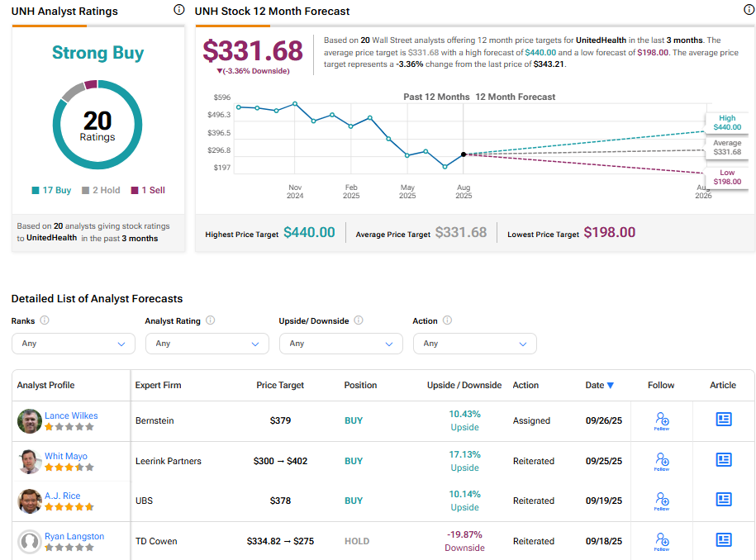Click the info icon beside UNH Analyst Ratings

179,10
